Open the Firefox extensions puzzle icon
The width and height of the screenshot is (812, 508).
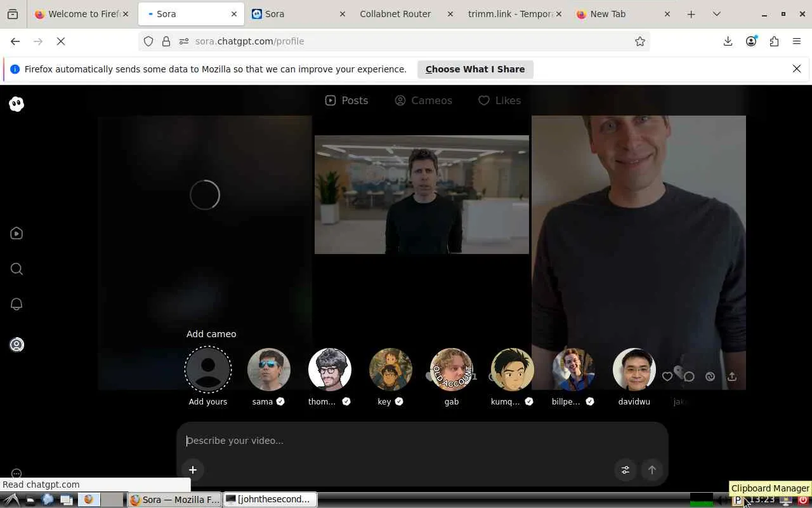click(774, 41)
